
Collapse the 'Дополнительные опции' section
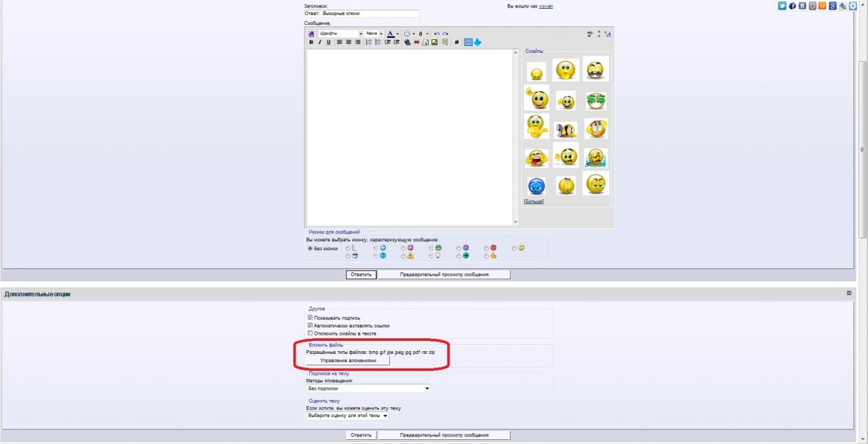click(x=848, y=294)
